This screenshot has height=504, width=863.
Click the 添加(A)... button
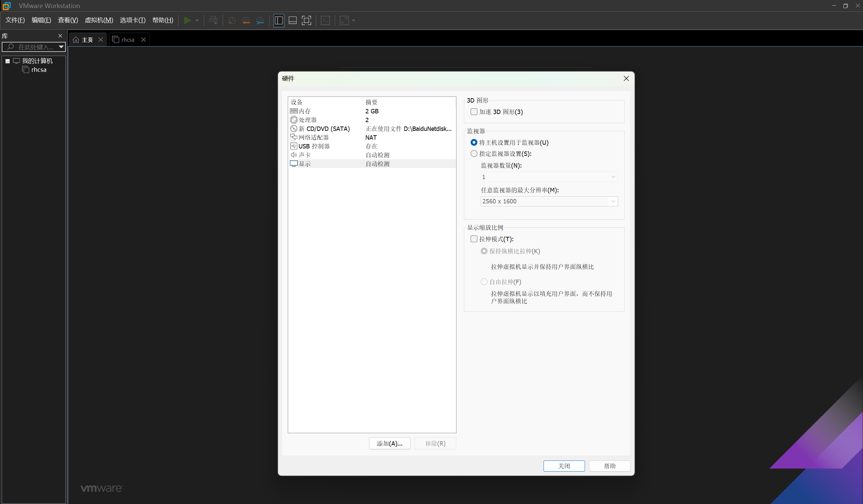(390, 443)
